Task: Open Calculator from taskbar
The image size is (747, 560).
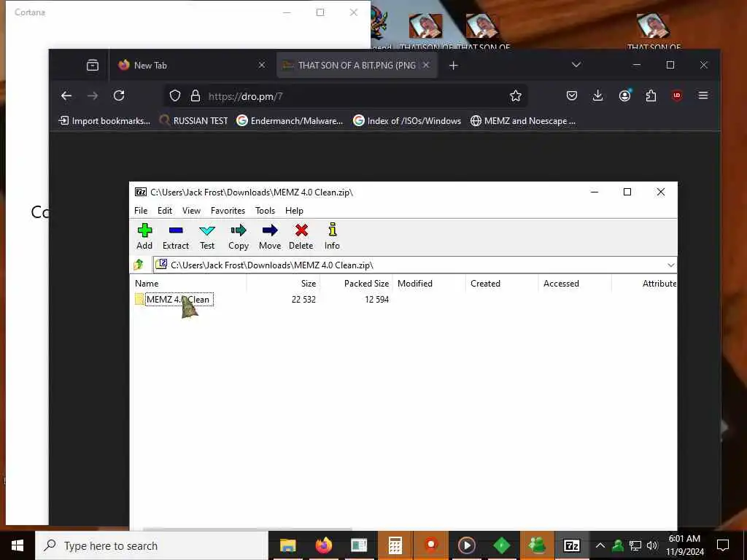Action: coord(395,545)
